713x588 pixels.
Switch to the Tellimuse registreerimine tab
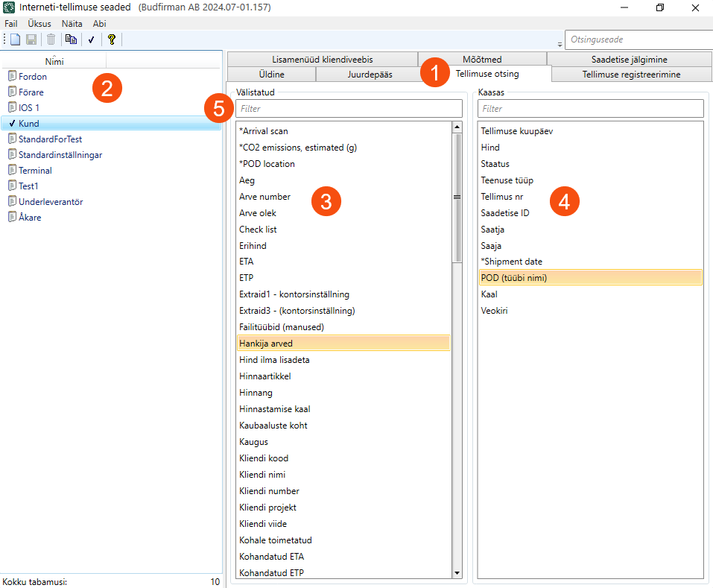tap(630, 75)
